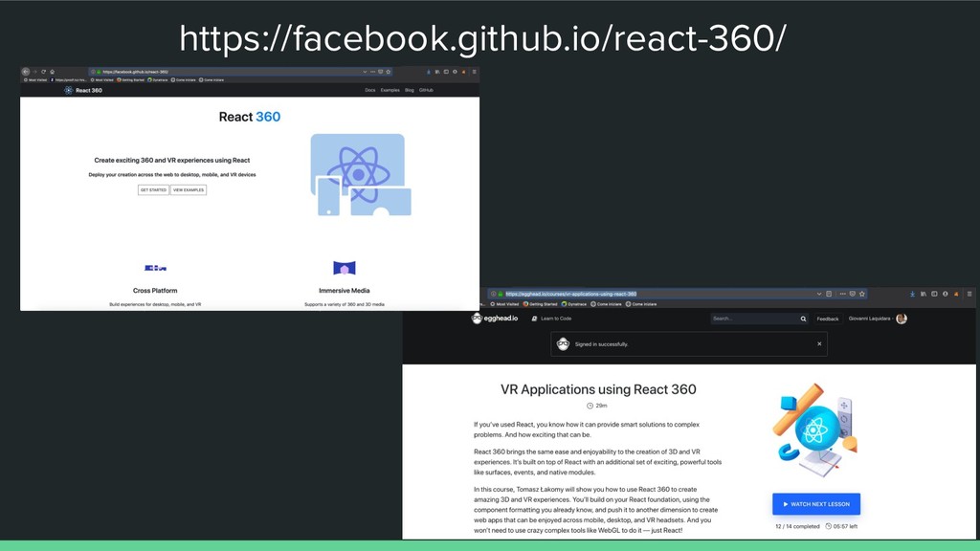Bookmark the React 360 page with star
Screen dimensions: 980x551
point(389,72)
